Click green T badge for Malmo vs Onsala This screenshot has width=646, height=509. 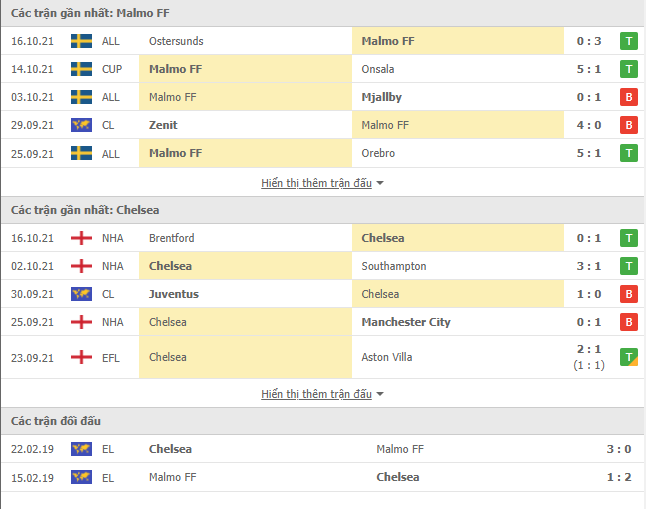click(x=629, y=69)
